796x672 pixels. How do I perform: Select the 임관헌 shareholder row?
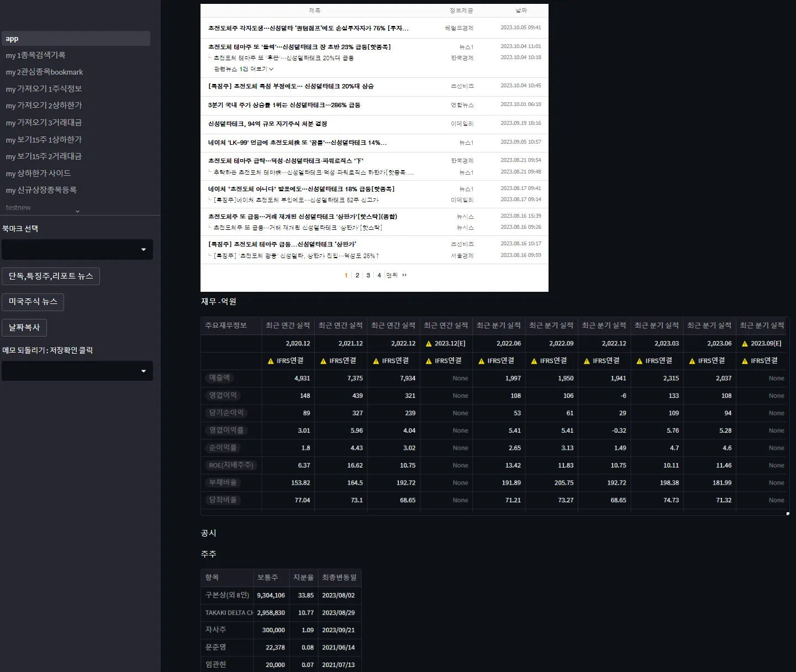point(281,664)
